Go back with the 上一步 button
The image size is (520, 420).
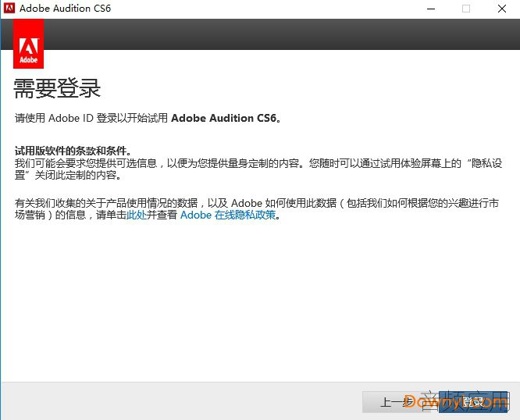pyautogui.click(x=397, y=402)
